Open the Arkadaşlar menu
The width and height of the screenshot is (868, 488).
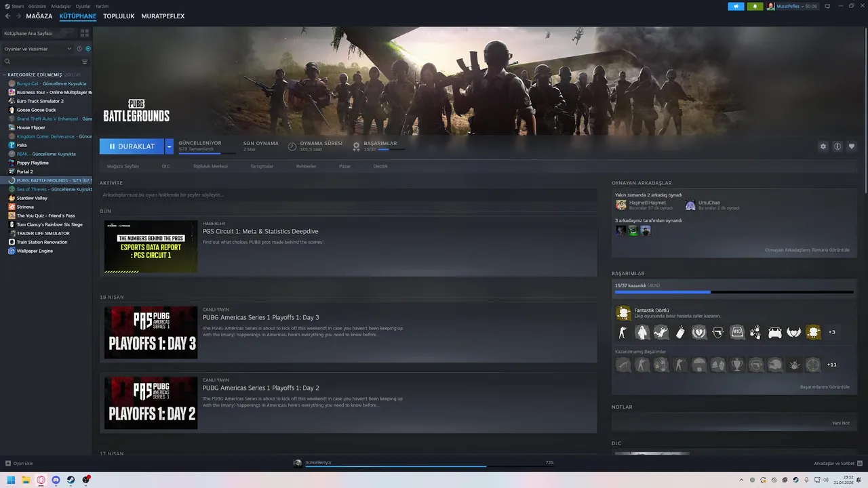(61, 6)
